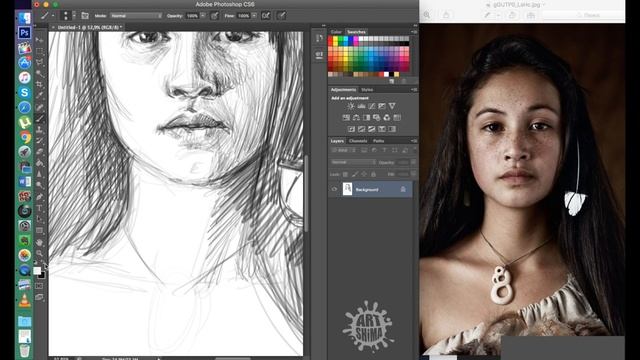Select the Hand tool
This screenshot has width=640, height=360.
(x=40, y=242)
